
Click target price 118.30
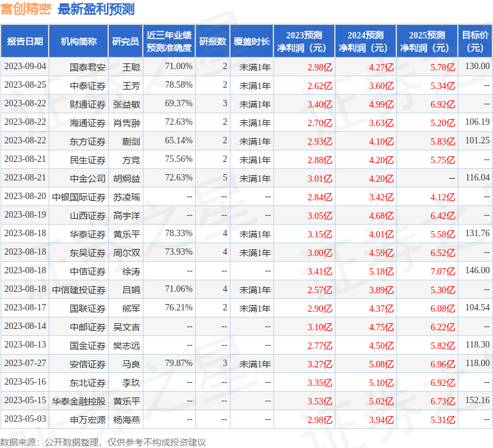coord(477,344)
